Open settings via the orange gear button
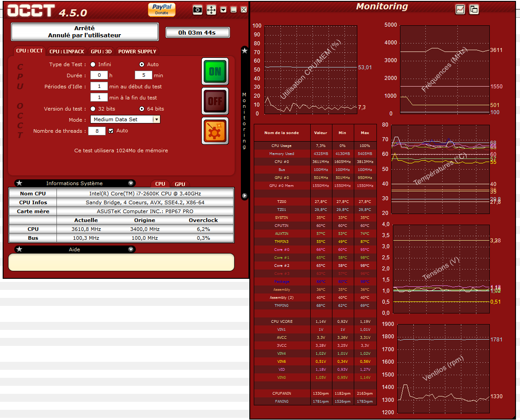The image size is (520, 420). 215,131
